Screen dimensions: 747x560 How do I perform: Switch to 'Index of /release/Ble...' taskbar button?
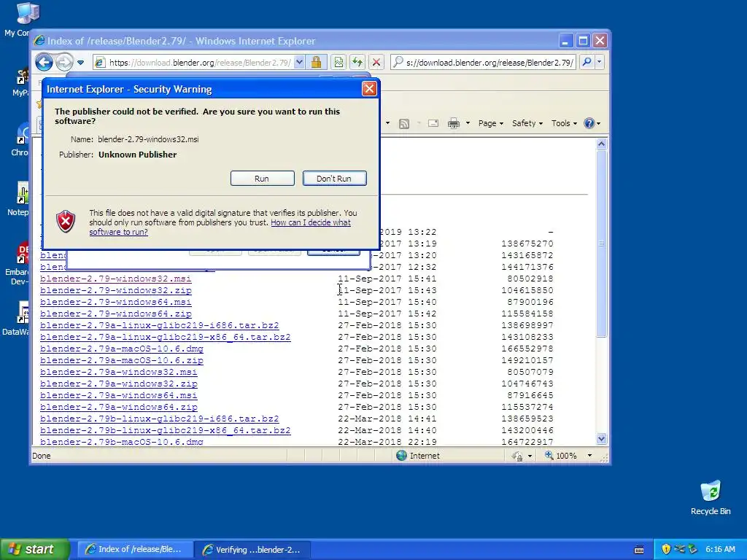point(135,549)
